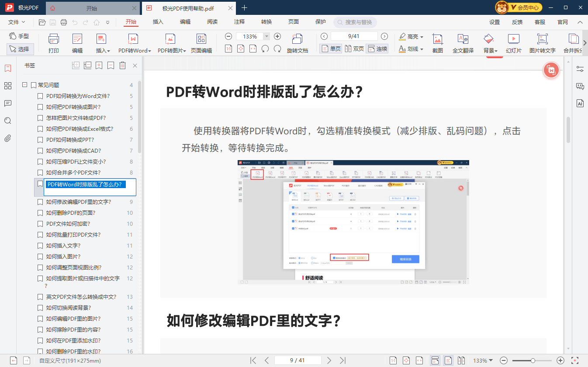Open the attachment panel icon on left sidebar
The height and width of the screenshot is (367, 588).
(x=7, y=138)
